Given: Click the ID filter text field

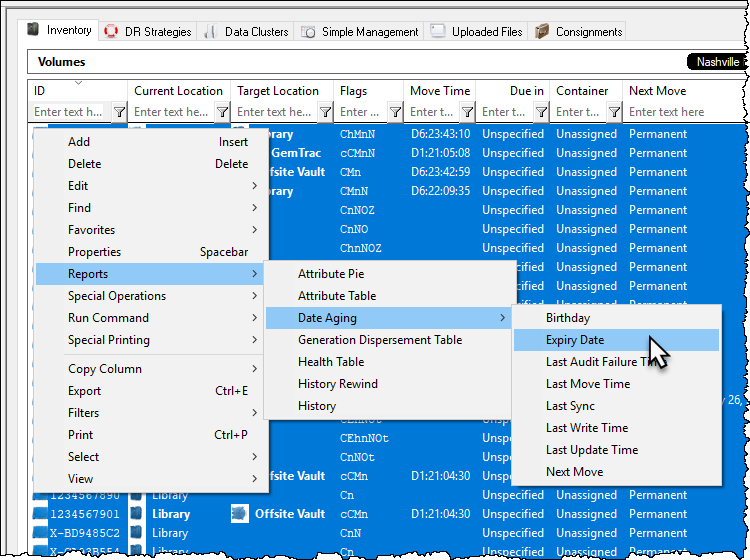Looking at the screenshot, I should coord(71,112).
